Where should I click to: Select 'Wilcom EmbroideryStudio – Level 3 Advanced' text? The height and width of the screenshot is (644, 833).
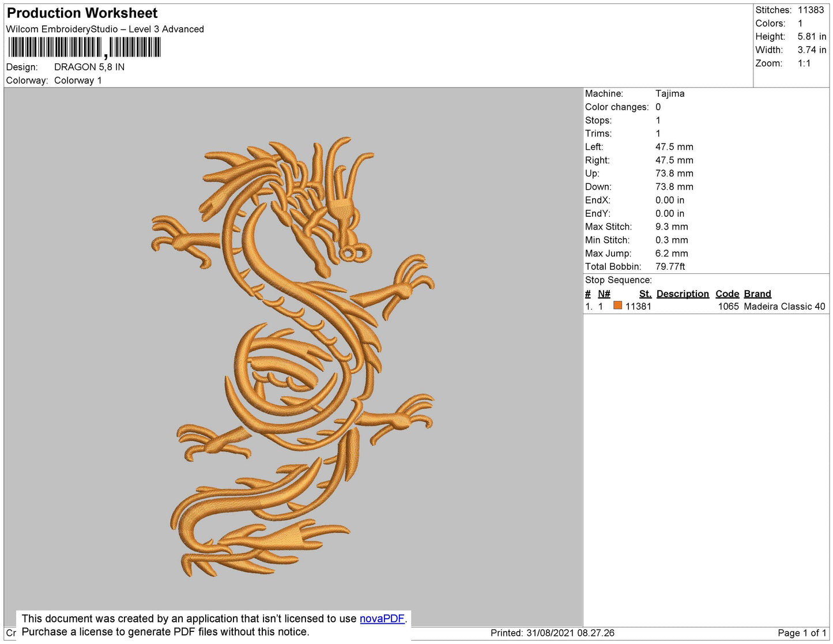coord(105,29)
